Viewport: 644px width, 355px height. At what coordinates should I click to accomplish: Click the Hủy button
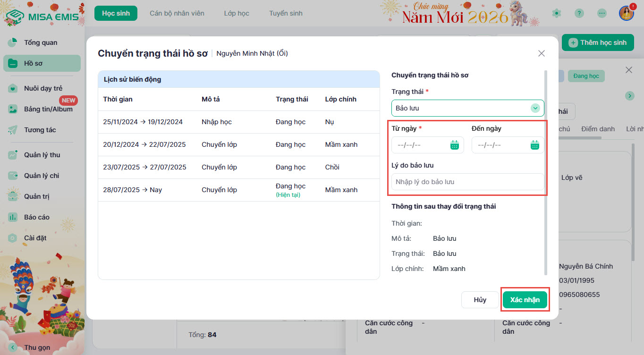[480, 300]
